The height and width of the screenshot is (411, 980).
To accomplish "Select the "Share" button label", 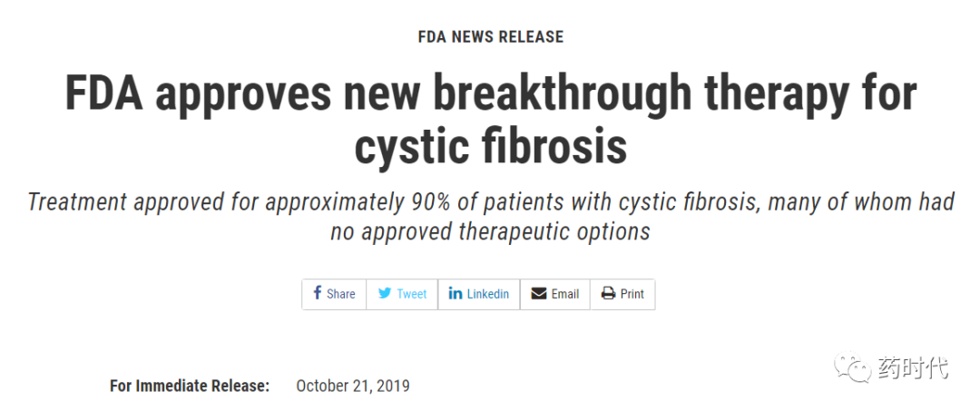I will (340, 294).
